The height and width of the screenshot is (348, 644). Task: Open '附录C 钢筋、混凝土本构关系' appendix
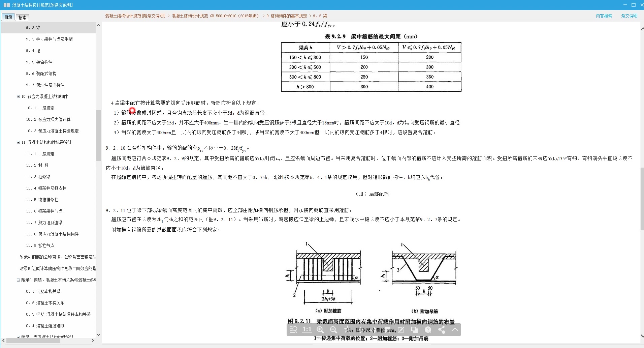tap(59, 280)
